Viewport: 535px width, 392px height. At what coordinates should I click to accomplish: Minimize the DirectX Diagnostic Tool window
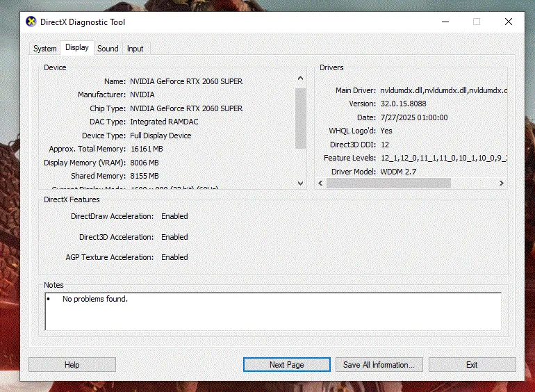click(445, 22)
